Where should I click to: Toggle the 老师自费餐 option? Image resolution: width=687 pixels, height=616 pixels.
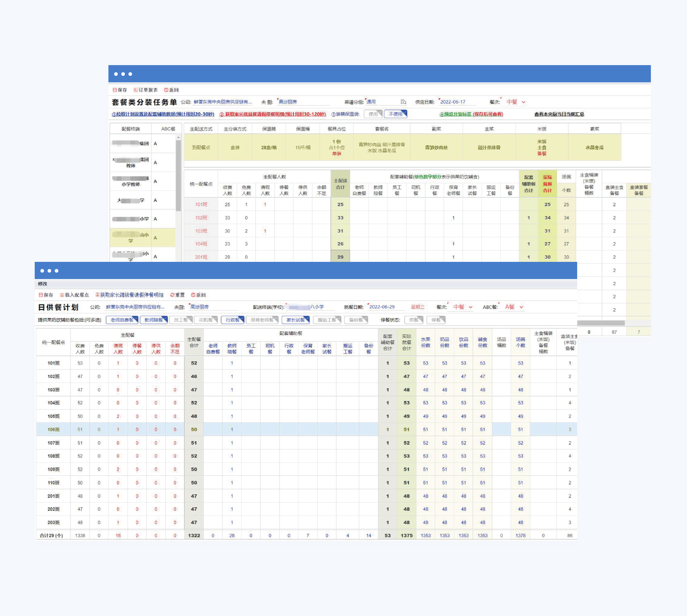click(122, 320)
